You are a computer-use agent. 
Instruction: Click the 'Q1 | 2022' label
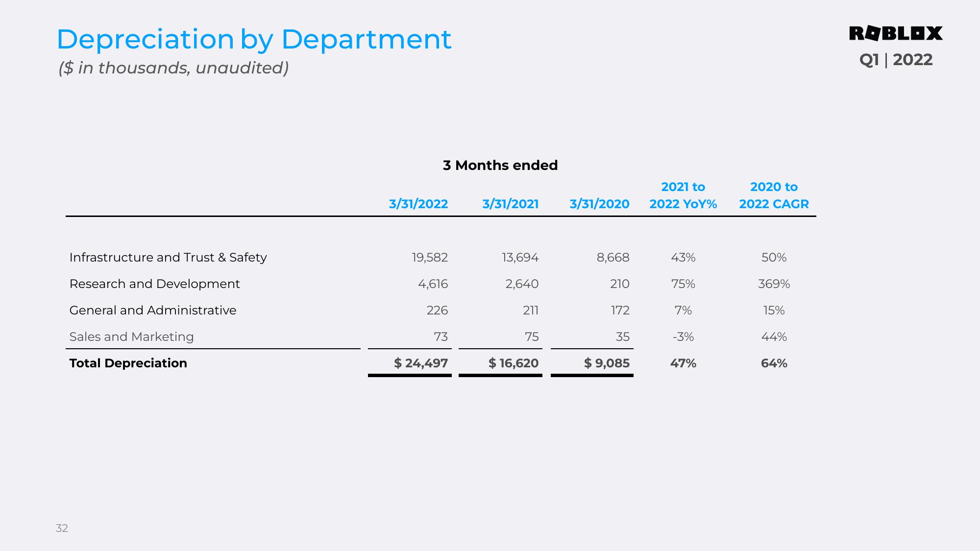point(896,60)
